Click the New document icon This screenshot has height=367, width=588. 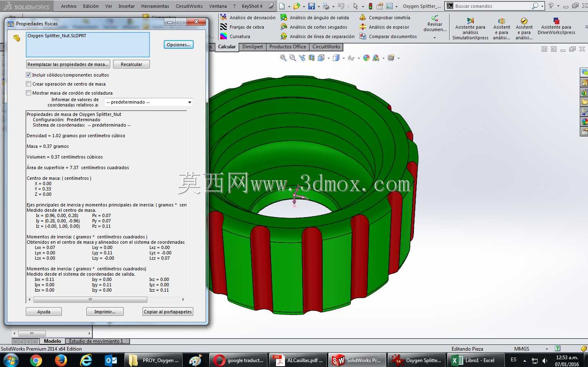(282, 6)
